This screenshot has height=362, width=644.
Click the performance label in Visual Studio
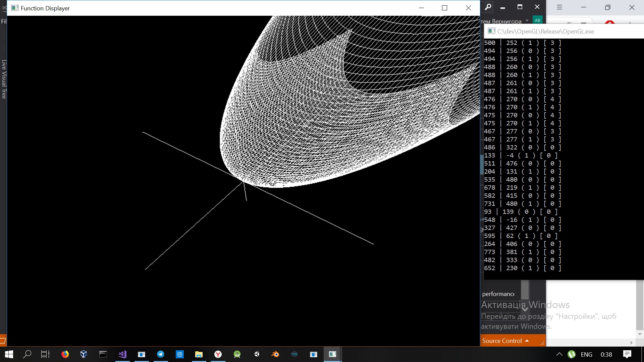(x=498, y=294)
